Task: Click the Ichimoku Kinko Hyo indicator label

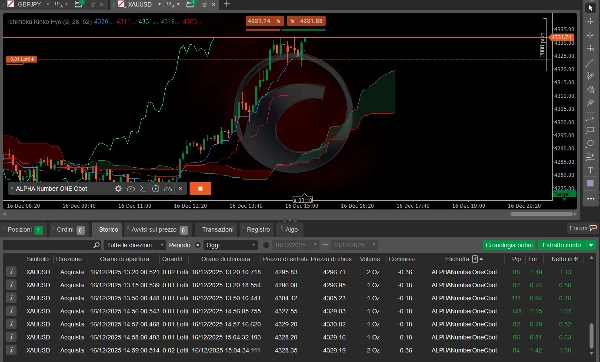Action: point(50,21)
